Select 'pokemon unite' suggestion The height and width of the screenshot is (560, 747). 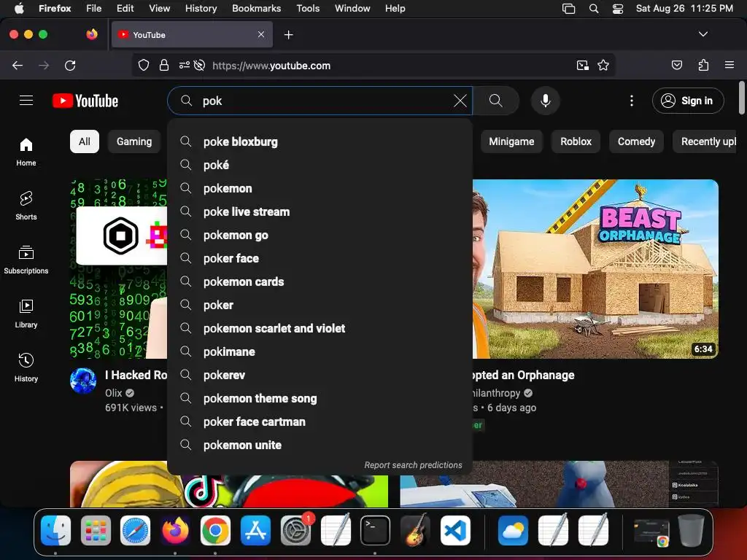pyautogui.click(x=320, y=446)
